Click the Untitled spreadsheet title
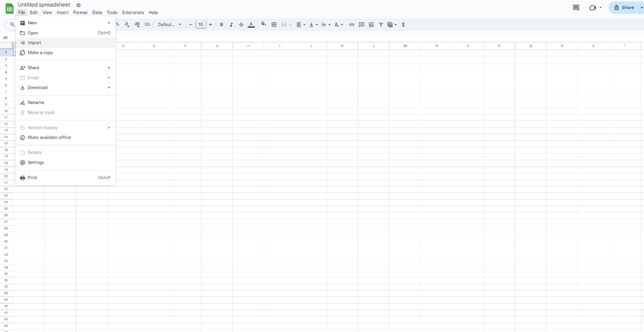The image size is (644, 332). [x=44, y=5]
